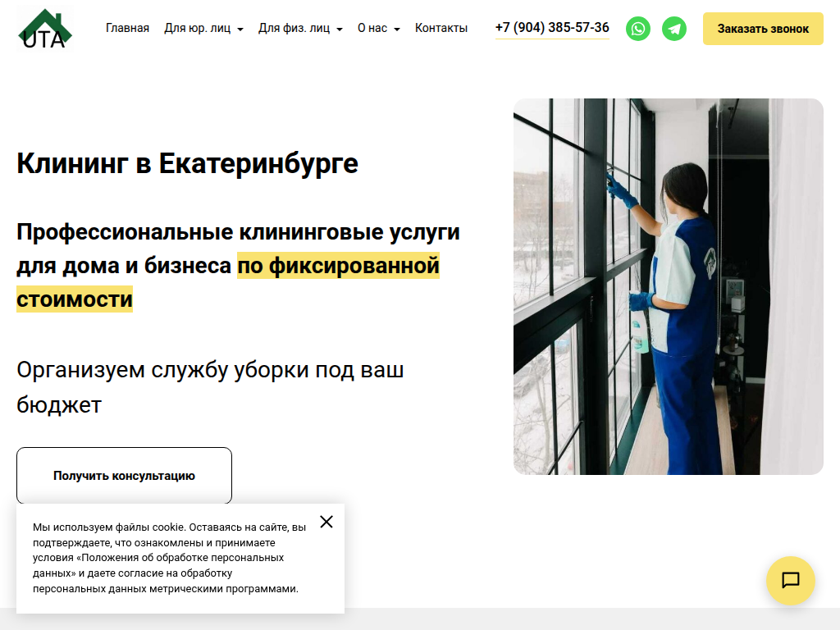Click Получить консультацию button
The image size is (840, 630).
click(x=125, y=476)
